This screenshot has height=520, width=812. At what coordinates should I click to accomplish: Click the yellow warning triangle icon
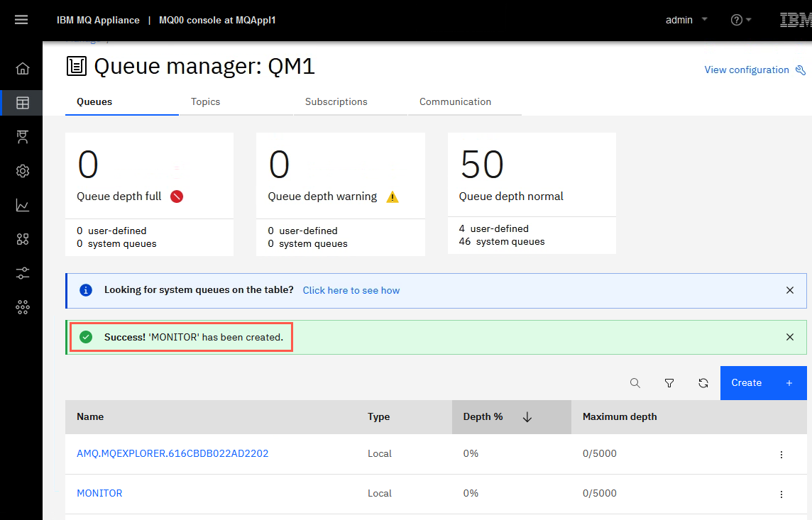point(393,197)
